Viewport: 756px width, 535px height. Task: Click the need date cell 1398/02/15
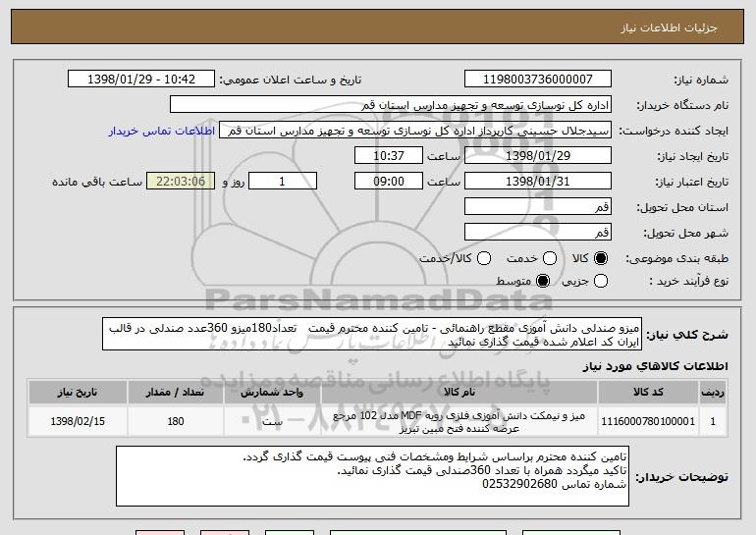(x=78, y=421)
